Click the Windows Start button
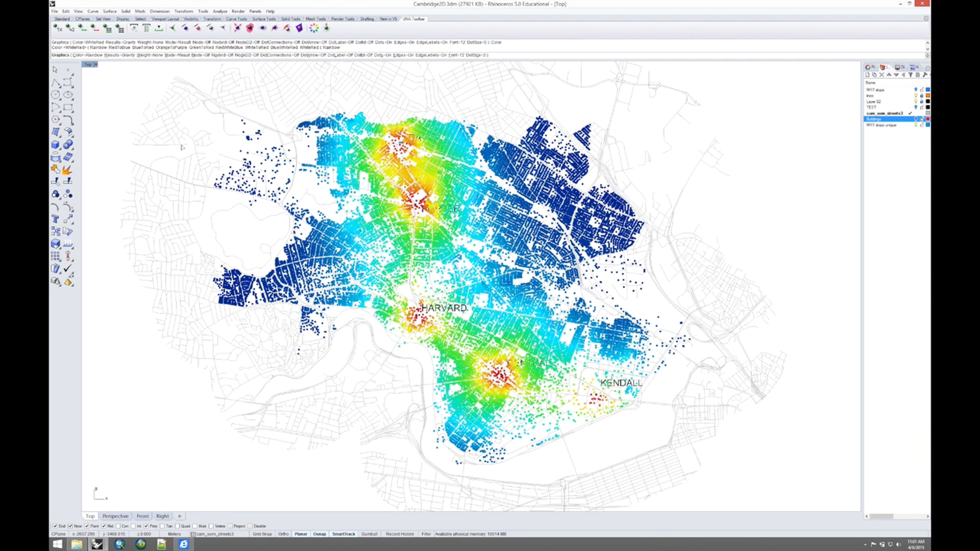Viewport: 980px width, 551px height. point(58,544)
